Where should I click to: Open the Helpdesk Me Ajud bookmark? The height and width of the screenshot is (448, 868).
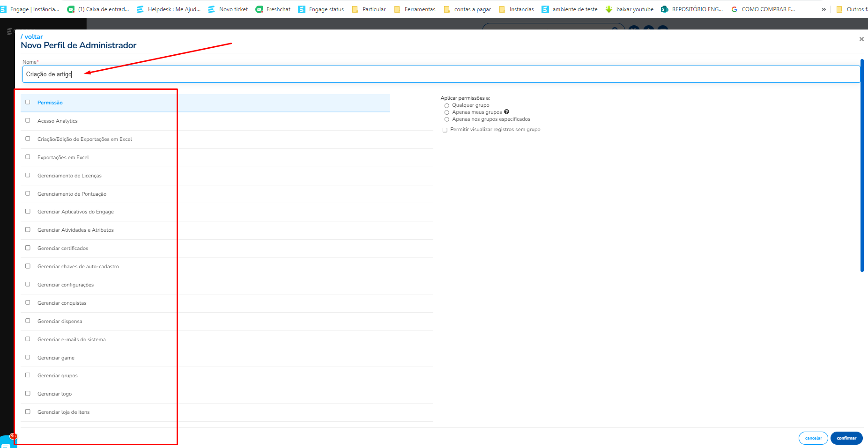[169, 9]
